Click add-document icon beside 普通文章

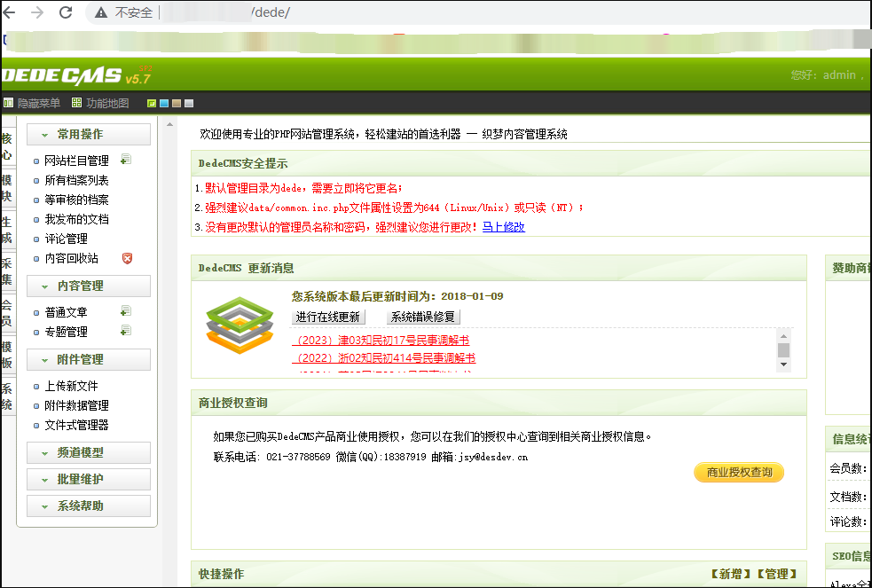[126, 311]
